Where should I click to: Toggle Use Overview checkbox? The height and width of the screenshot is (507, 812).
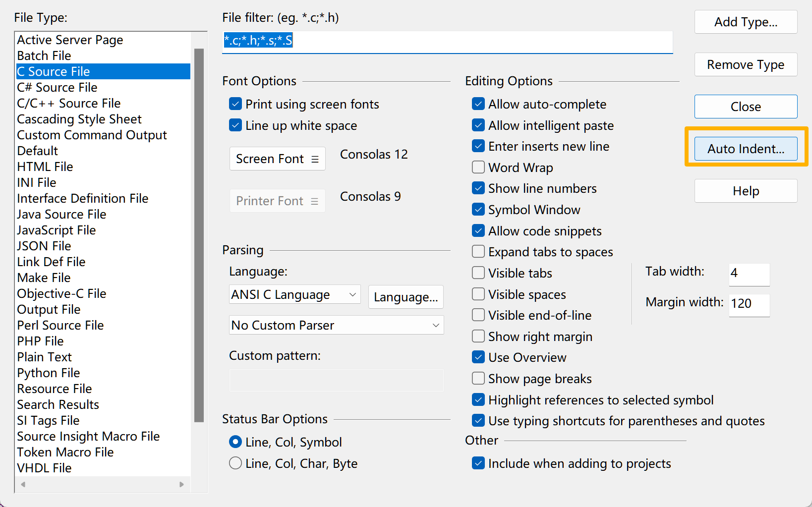click(478, 357)
